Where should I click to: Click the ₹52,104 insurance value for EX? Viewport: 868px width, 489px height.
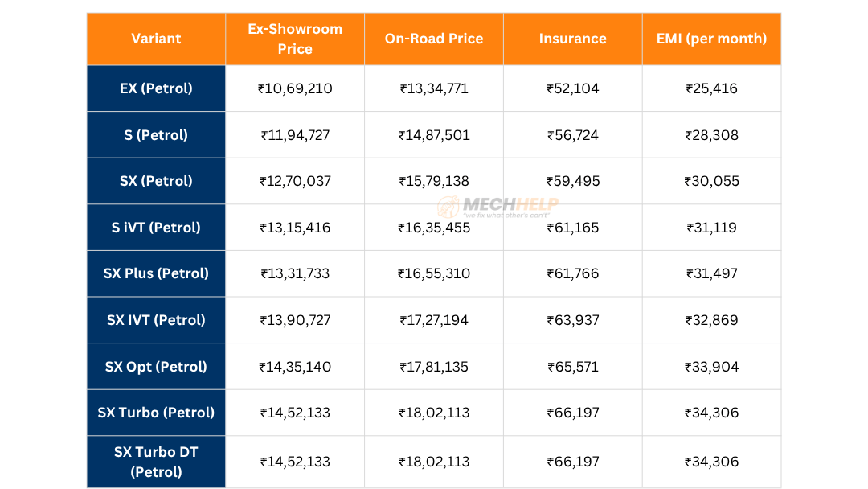(x=572, y=88)
